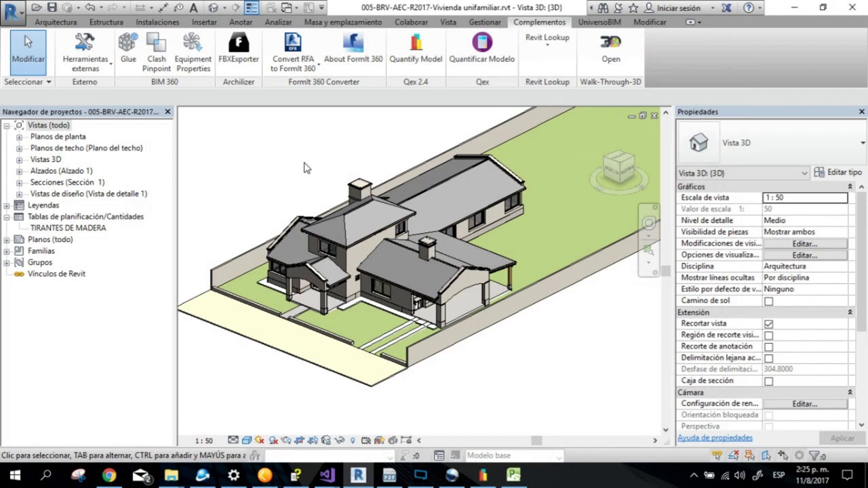This screenshot has height=488, width=868.
Task: Click the search binoculars icon in title bar
Action: click(603, 8)
